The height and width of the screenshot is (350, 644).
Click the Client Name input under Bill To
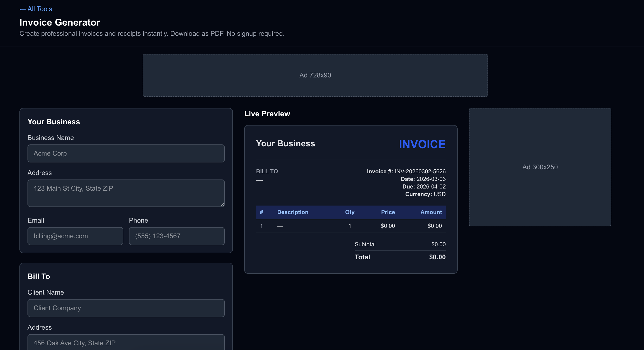click(126, 308)
